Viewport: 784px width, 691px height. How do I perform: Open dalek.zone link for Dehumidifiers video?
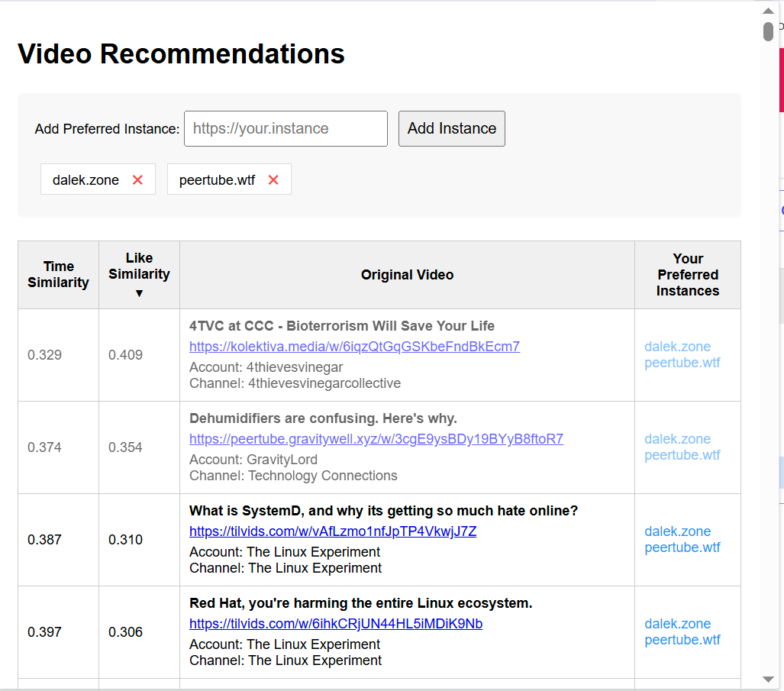pyautogui.click(x=677, y=439)
